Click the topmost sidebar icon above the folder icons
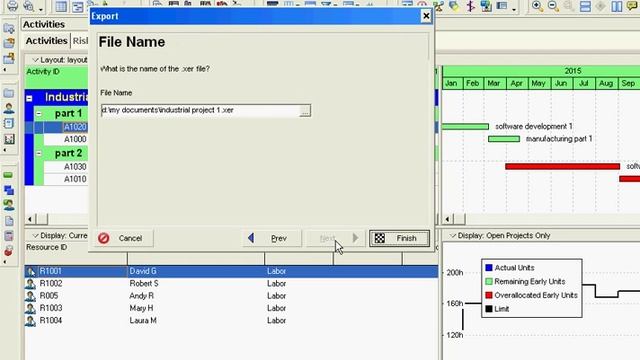640x360 pixels. coord(9,28)
